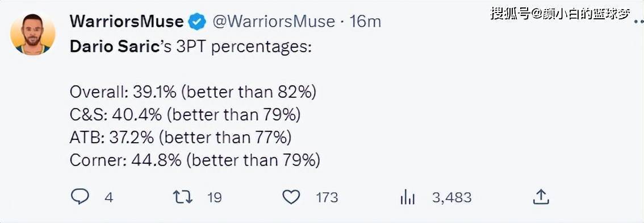644x223 pixels.
Task: Like the tweet with the heart icon
Action: point(291,198)
